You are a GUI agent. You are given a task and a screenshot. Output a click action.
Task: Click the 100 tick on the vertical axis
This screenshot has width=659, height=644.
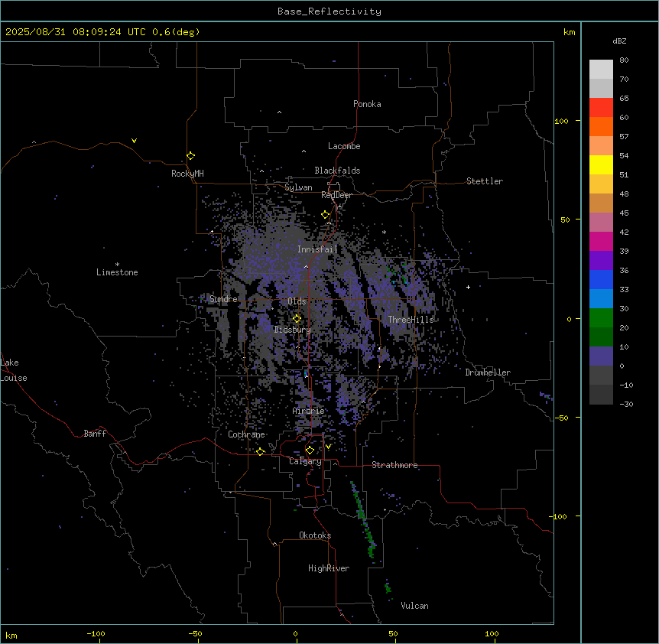[561, 121]
